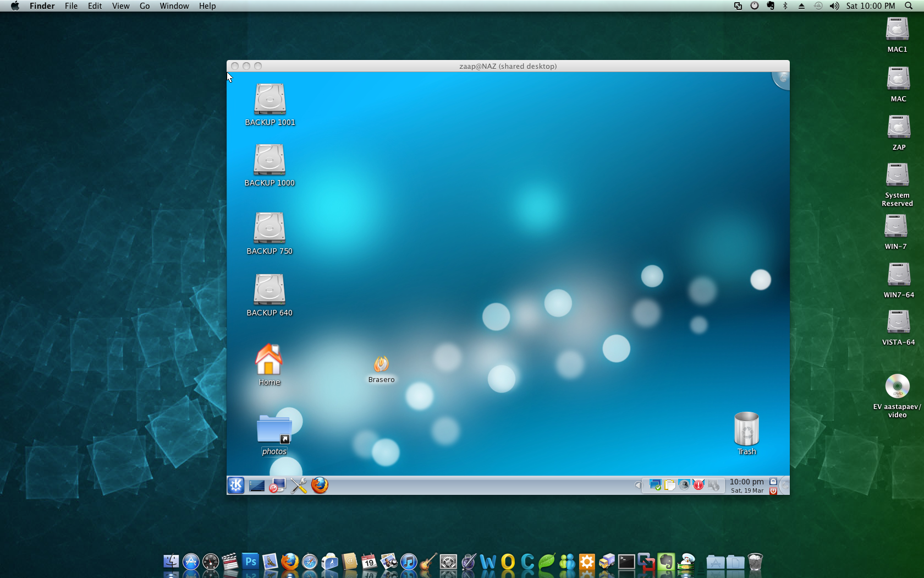Launch Firefox from the KDE panel
The image size is (924, 578).
coord(320,485)
